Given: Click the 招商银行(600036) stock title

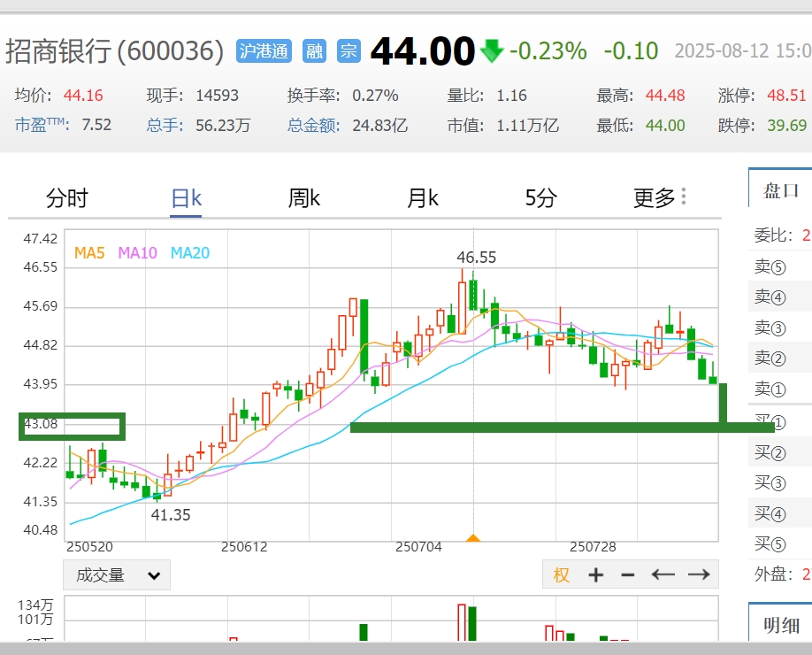Looking at the screenshot, I should pyautogui.click(x=115, y=50).
